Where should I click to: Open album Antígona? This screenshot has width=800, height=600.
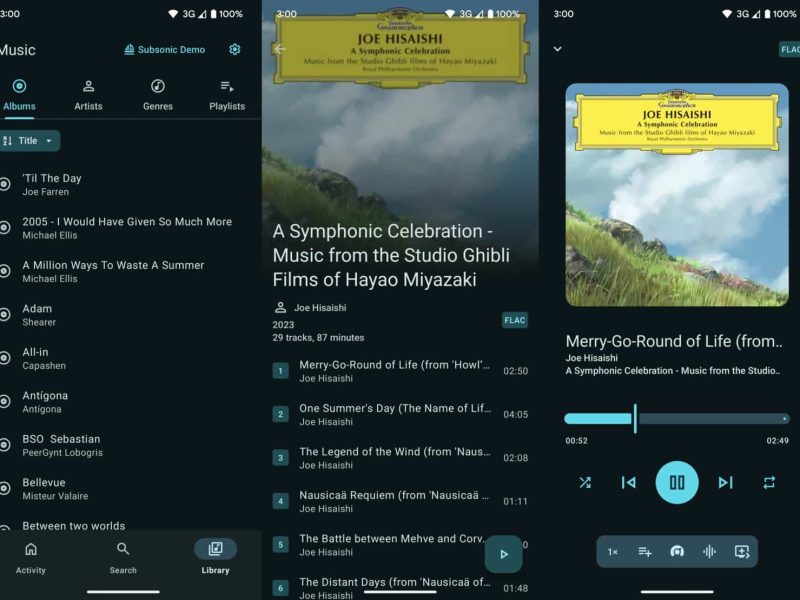pos(131,402)
